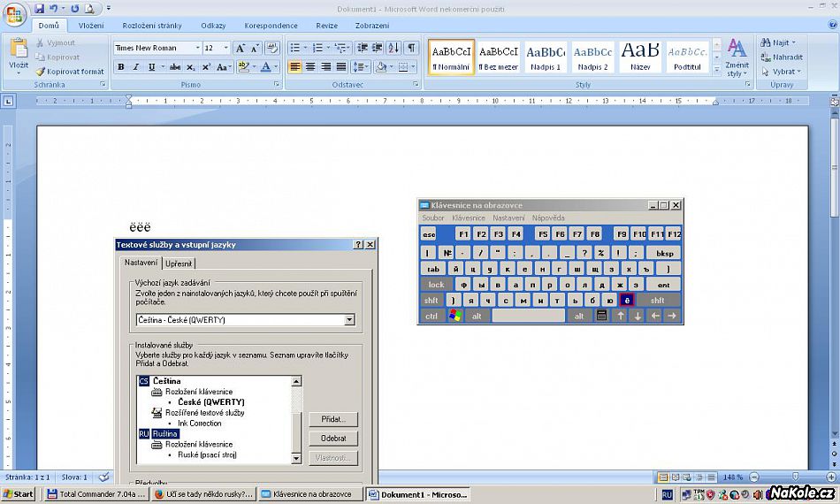Decrease paragraph indent
Screen dimensions: 840x504
[363, 48]
